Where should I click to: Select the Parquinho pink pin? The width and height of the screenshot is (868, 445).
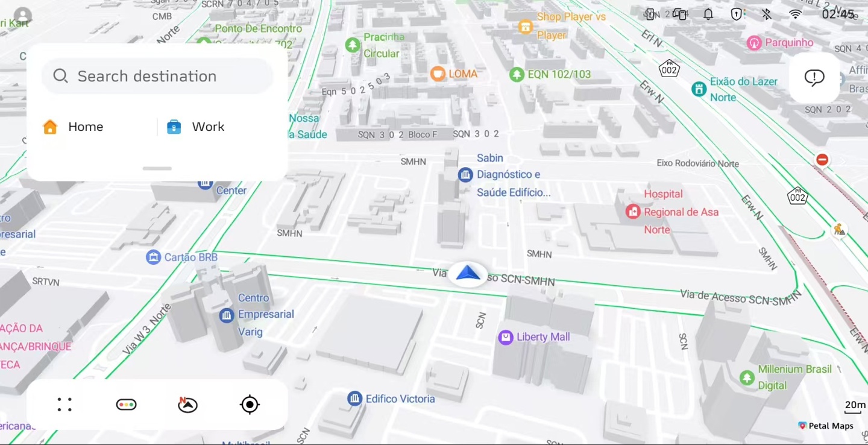coord(753,43)
